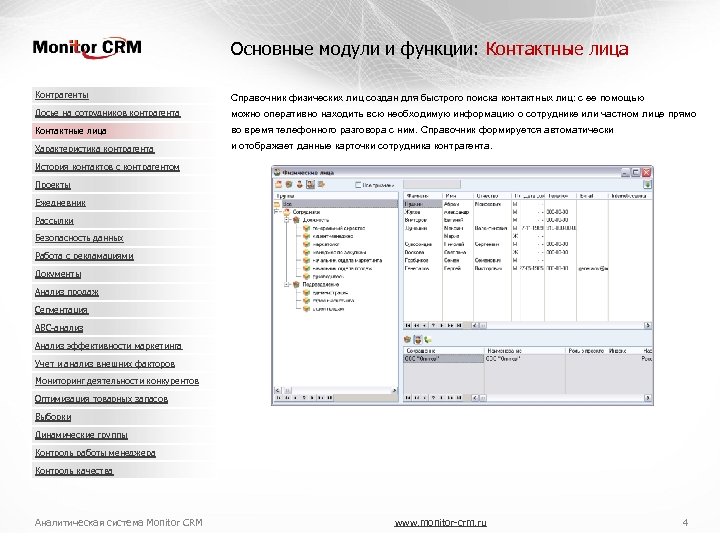The width and height of the screenshot is (720, 540).
Task: Open the Проекты link
Action: pos(53,185)
